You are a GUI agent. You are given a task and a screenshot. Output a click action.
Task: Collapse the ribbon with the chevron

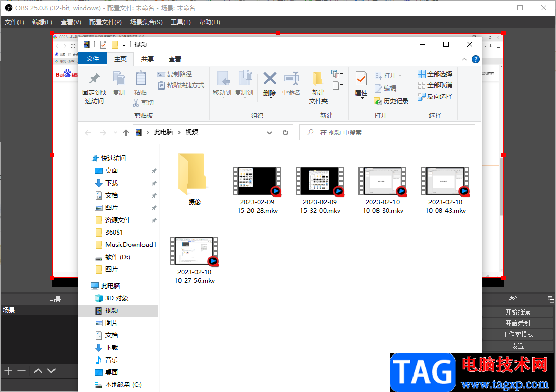tap(464, 59)
